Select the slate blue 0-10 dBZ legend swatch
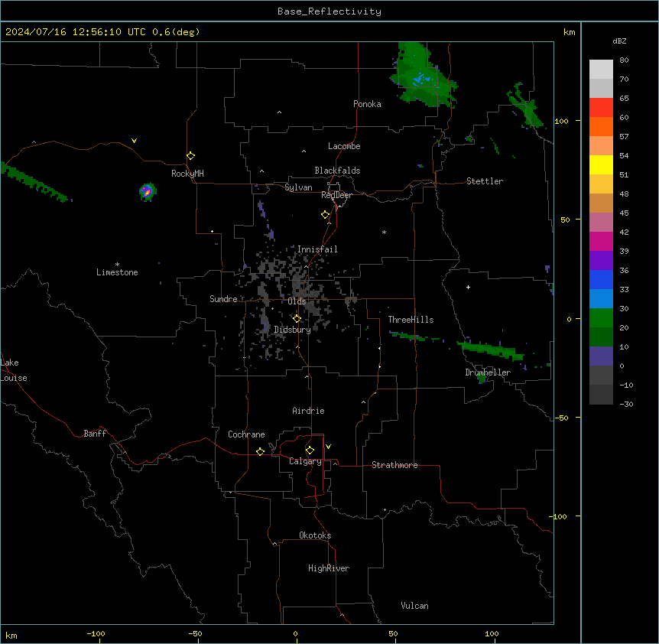Viewport: 659px width, 644px height. (x=601, y=356)
